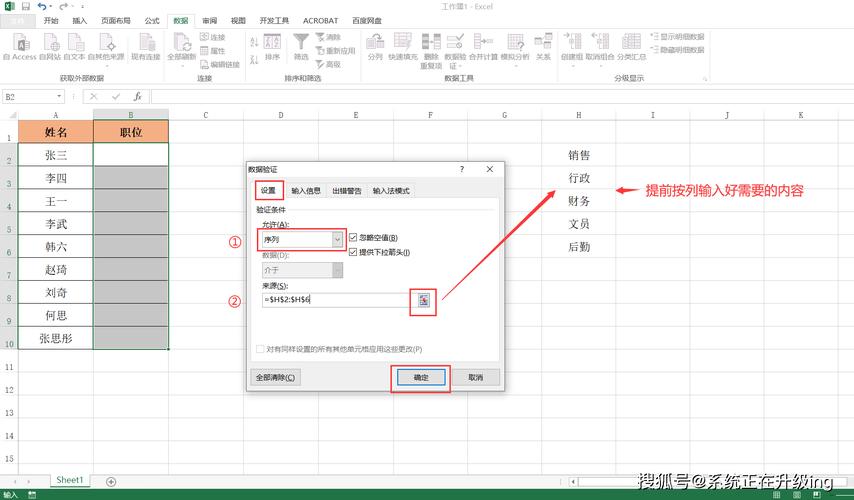
Task: Click the sort descending Z-A icon
Action: pyautogui.click(x=254, y=59)
